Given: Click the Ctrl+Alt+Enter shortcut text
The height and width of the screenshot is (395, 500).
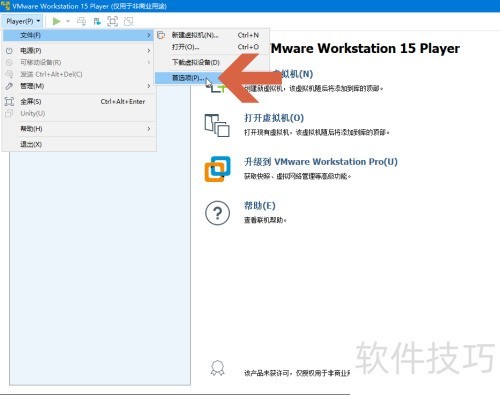Looking at the screenshot, I should coord(123,101).
